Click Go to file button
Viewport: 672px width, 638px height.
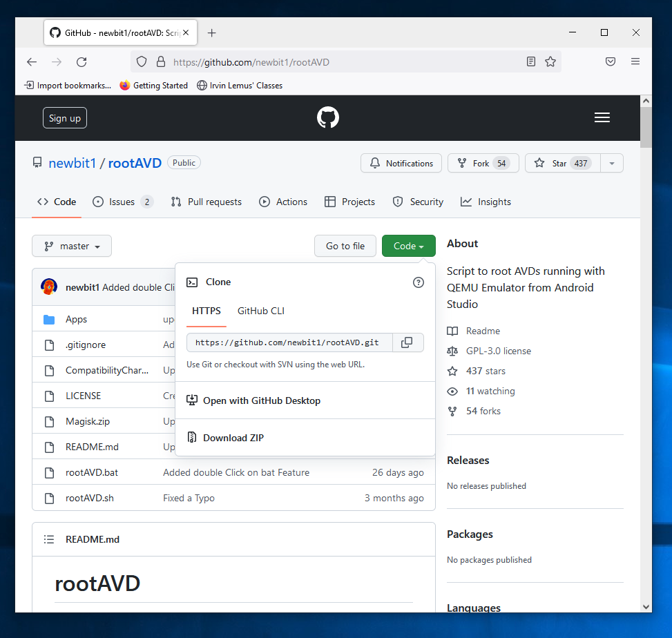coord(345,246)
